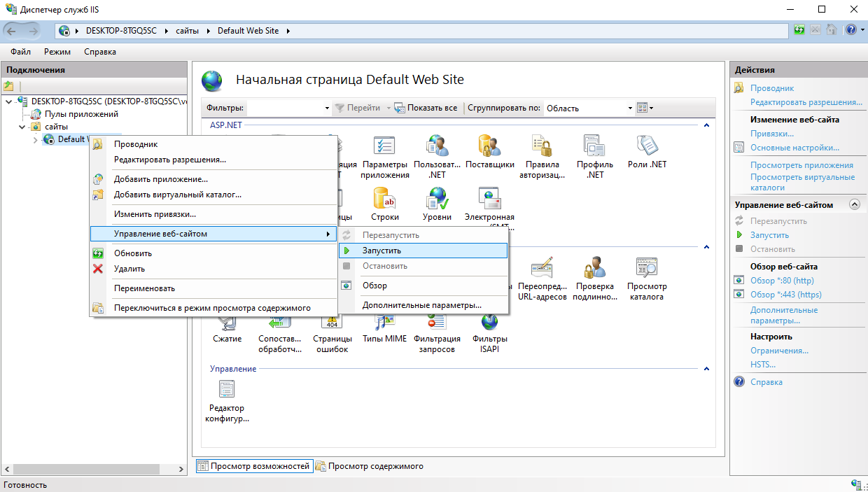
Task: Open Фильтры ISAPI feature icon
Action: click(489, 322)
